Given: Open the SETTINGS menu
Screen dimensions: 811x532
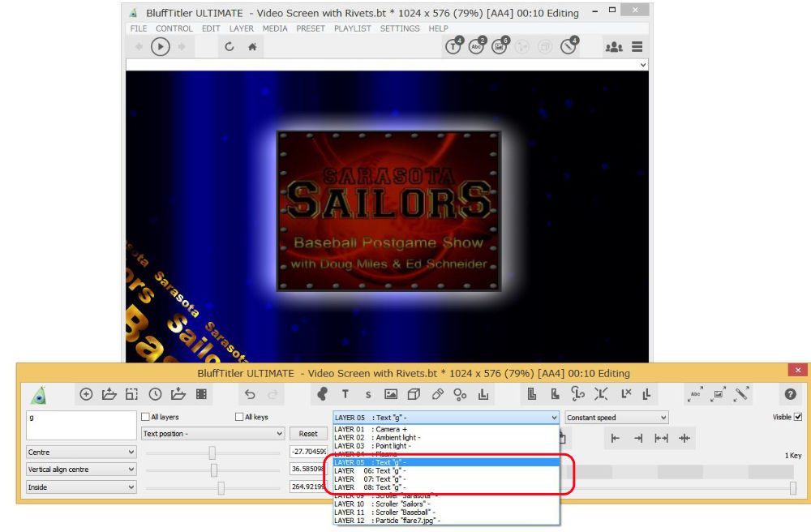Looking at the screenshot, I should tap(400, 28).
